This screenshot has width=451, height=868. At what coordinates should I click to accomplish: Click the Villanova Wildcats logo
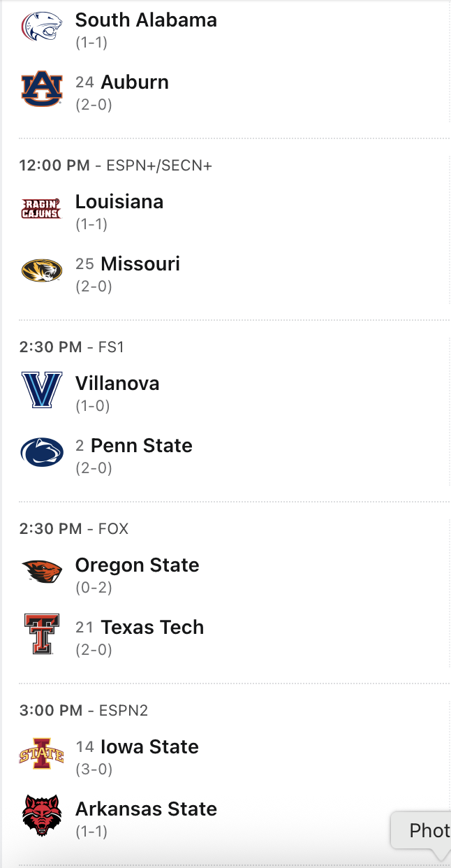pyautogui.click(x=41, y=390)
